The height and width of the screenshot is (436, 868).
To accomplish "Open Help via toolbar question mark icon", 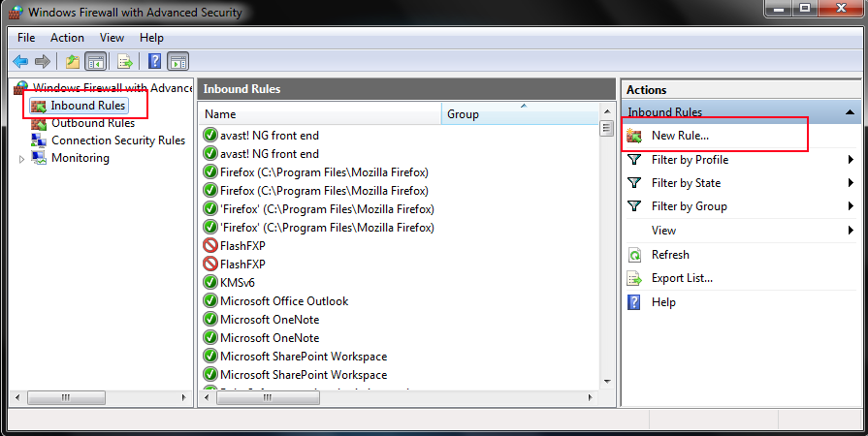I will pyautogui.click(x=155, y=61).
